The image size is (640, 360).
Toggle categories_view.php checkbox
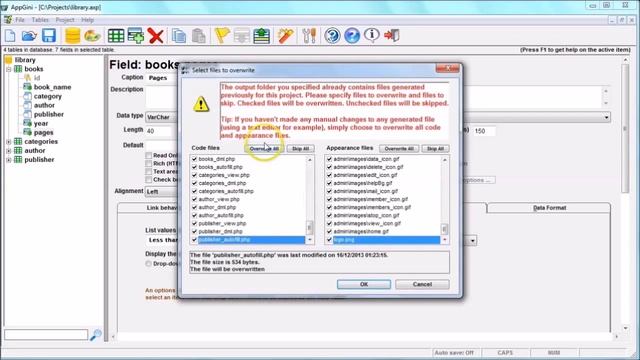coord(194,175)
